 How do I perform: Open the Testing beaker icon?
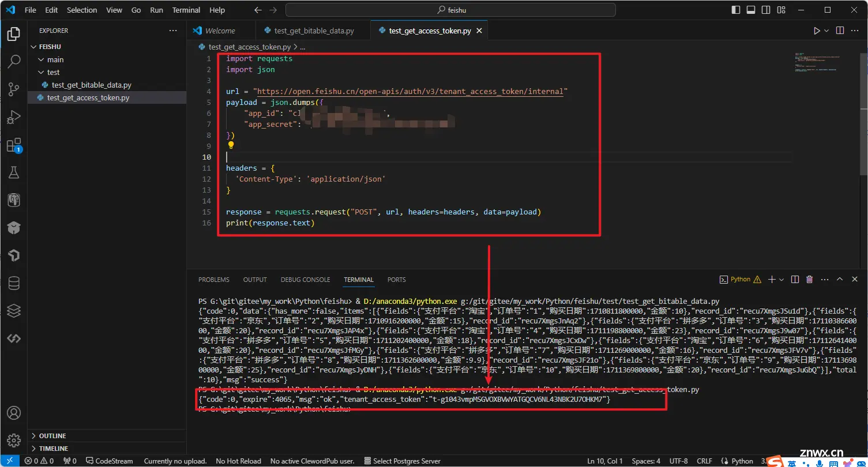click(x=13, y=172)
